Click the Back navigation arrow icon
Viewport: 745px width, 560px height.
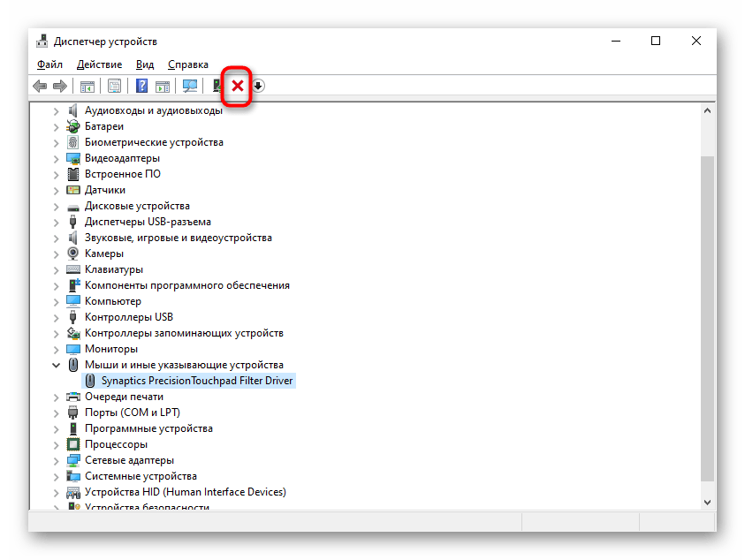click(41, 86)
